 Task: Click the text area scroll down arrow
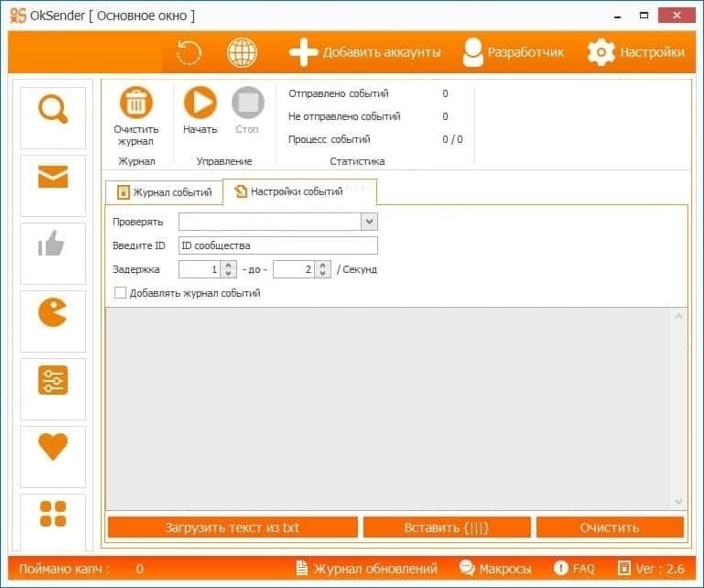679,501
